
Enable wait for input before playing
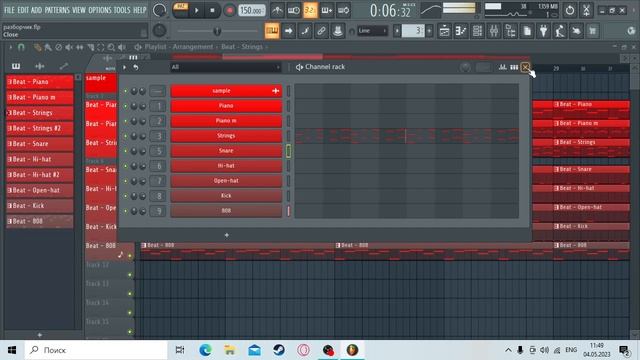click(x=293, y=10)
